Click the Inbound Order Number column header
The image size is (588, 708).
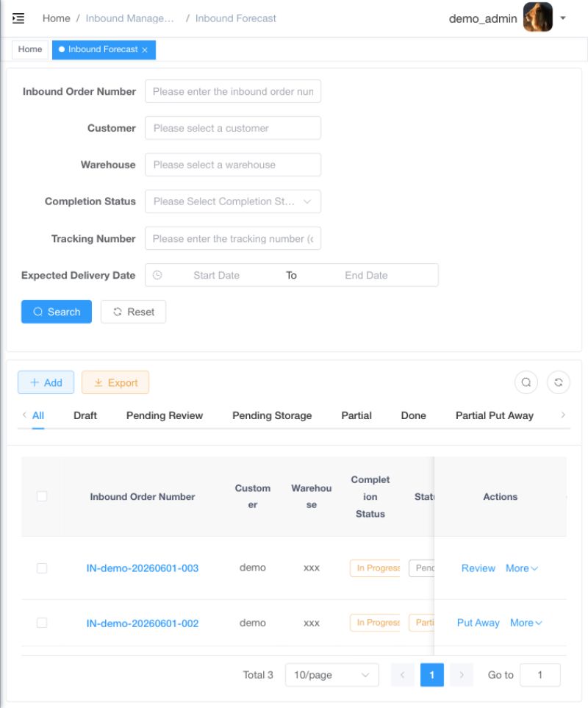(142, 497)
